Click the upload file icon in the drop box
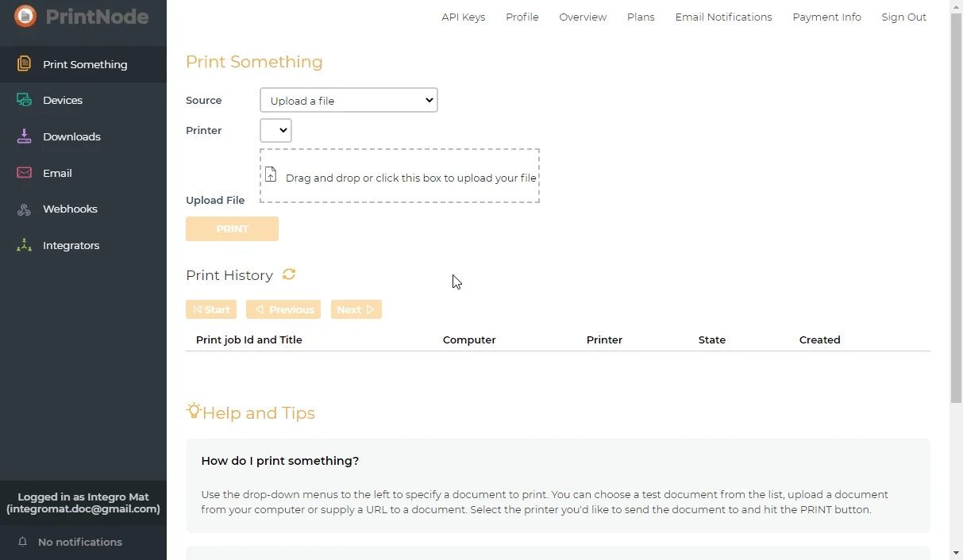The width and height of the screenshot is (963, 560). click(x=271, y=175)
